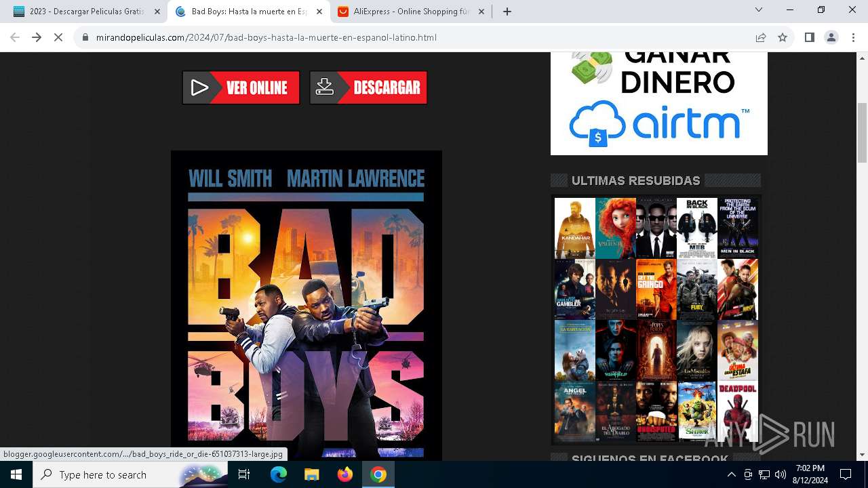
Task: Close the AliExpress tab
Action: tap(481, 12)
